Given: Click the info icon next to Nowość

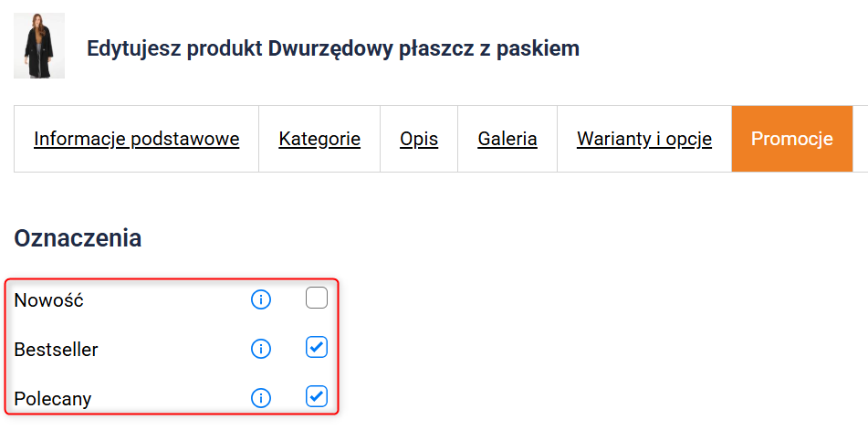Looking at the screenshot, I should coord(261,299).
